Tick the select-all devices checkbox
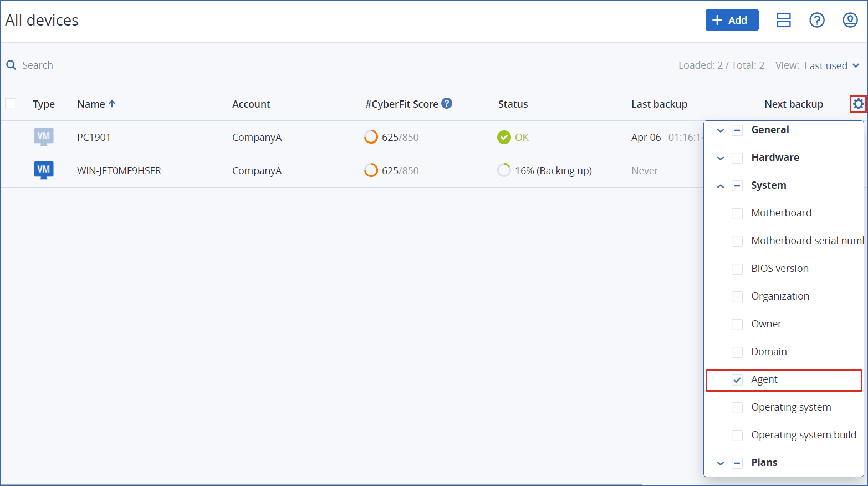The height and width of the screenshot is (486, 868). tap(11, 104)
